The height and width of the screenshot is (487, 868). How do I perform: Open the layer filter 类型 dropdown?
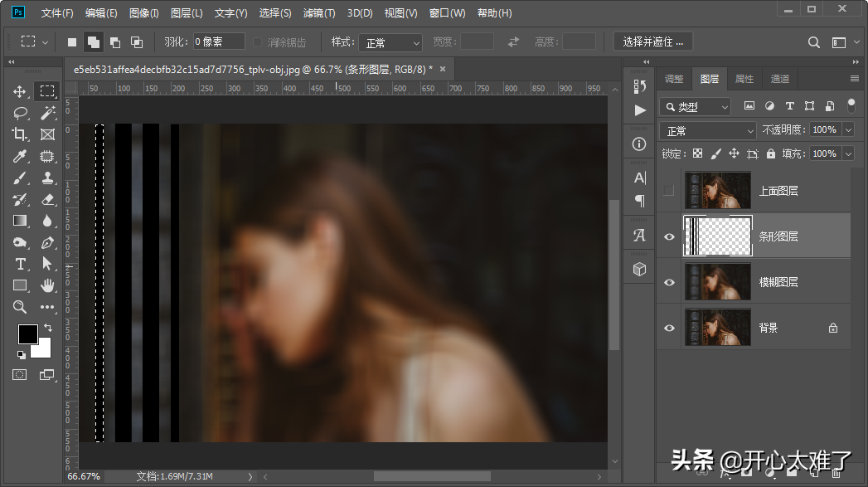click(696, 106)
